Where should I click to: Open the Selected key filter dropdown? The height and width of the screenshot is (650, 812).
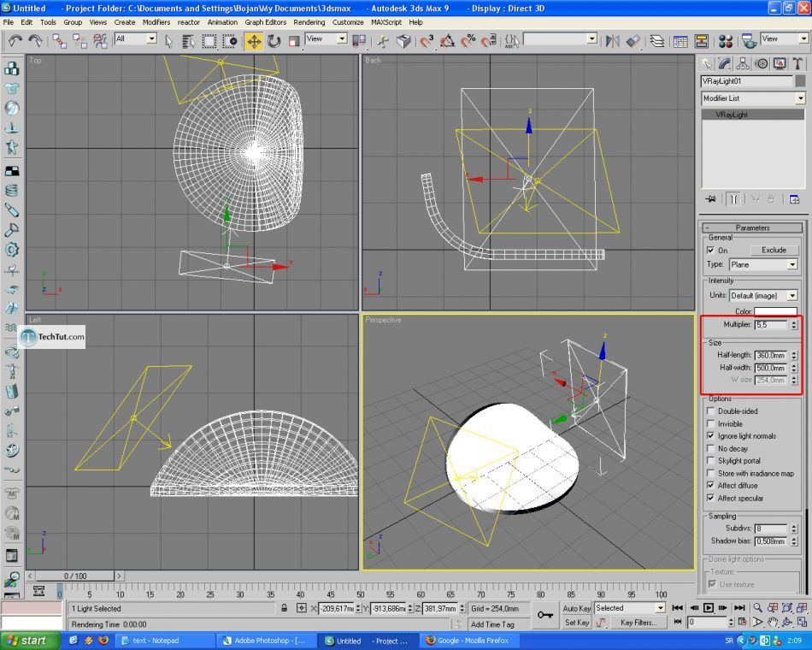tap(630, 608)
